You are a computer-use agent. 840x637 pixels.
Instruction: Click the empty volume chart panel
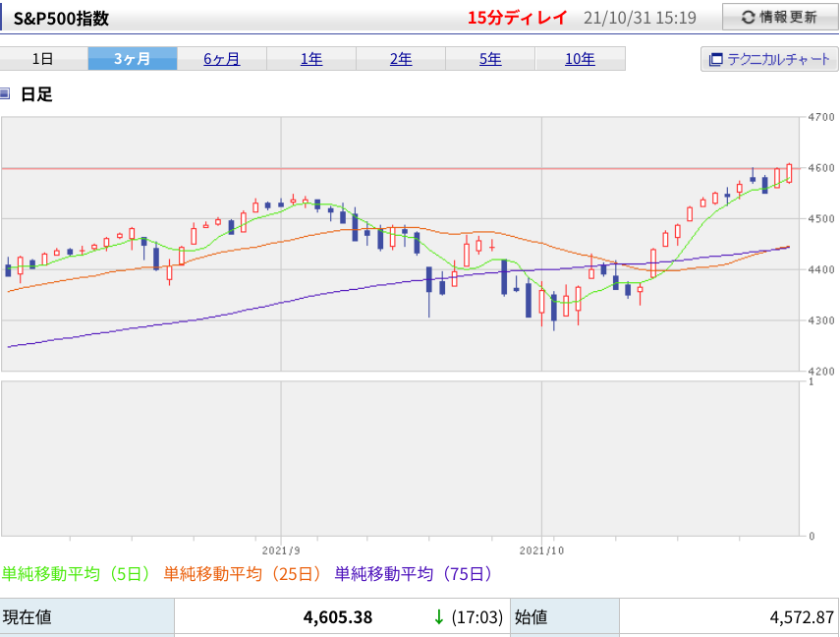(400, 458)
